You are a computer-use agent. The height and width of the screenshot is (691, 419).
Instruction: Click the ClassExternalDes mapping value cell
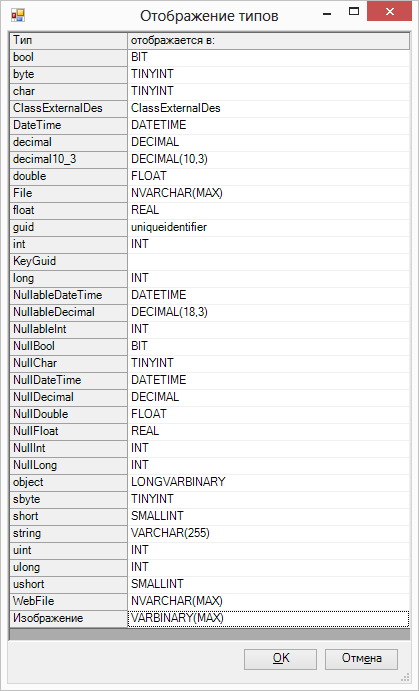click(268, 108)
